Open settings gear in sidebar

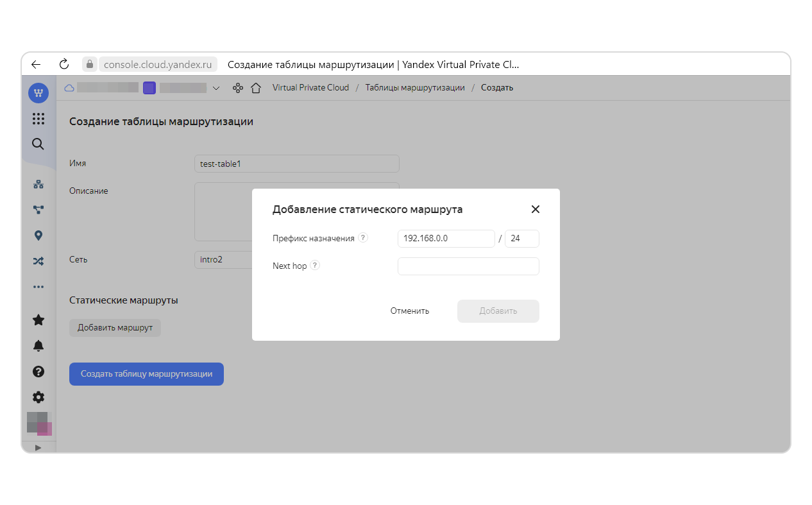point(38,397)
